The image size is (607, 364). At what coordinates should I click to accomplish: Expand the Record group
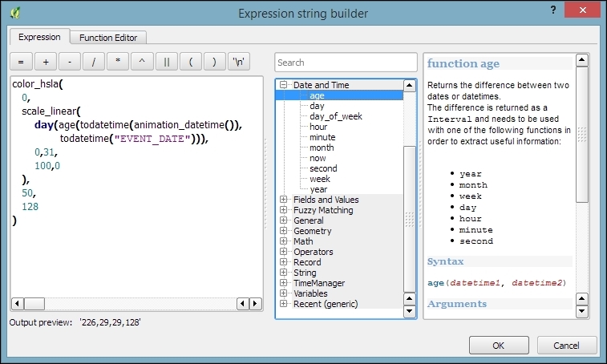point(284,261)
